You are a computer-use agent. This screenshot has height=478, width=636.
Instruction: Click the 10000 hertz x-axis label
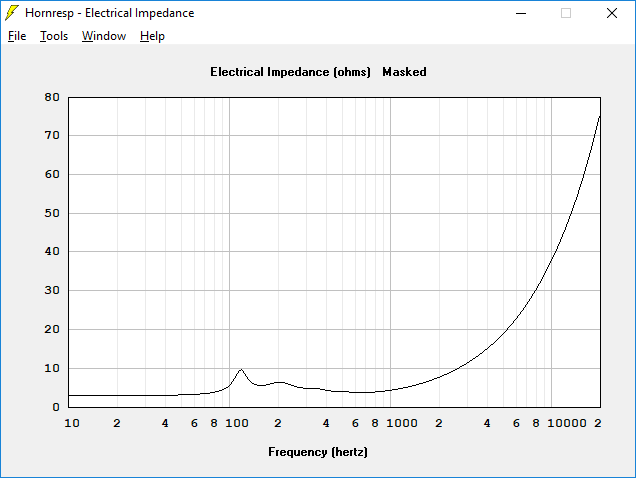point(567,423)
